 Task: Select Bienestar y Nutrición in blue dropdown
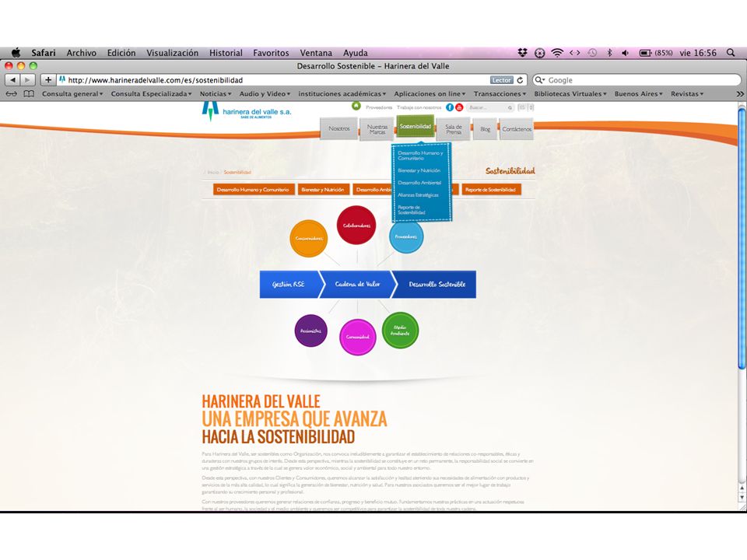(419, 170)
